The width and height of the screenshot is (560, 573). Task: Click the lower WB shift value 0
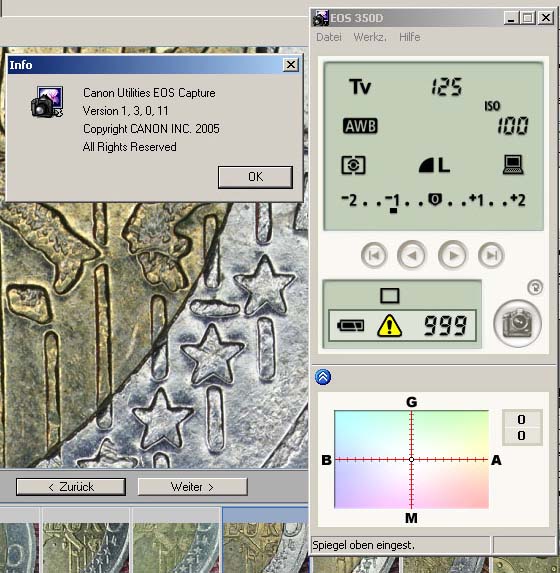[522, 435]
